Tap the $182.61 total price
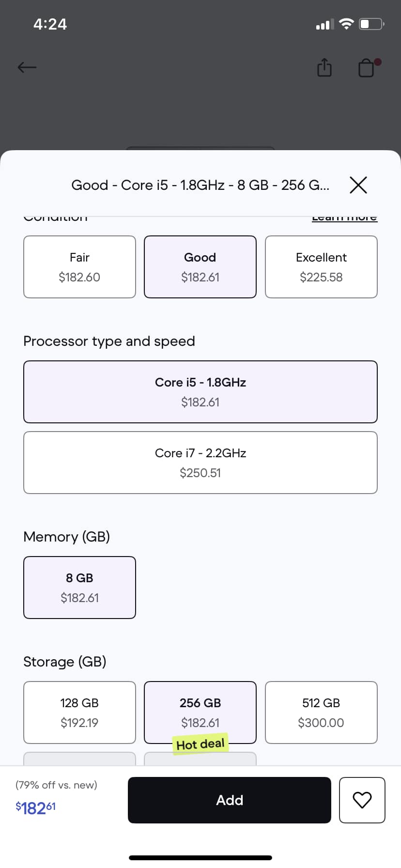This screenshot has width=401, height=868. [x=36, y=808]
